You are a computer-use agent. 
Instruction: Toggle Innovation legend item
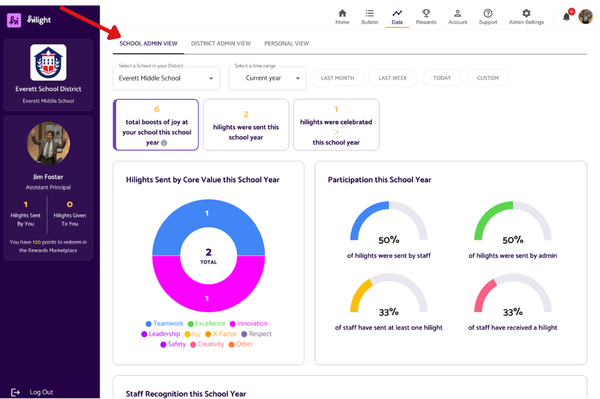point(249,324)
